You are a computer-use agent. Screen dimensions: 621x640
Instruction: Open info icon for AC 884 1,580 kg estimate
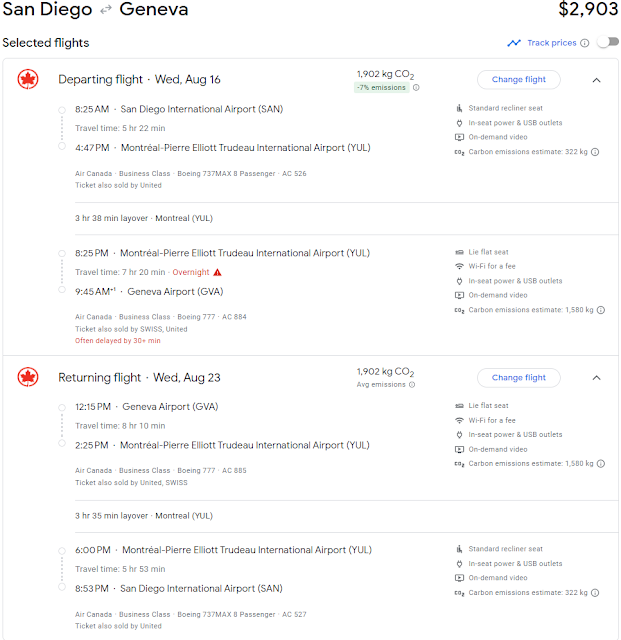(601, 310)
